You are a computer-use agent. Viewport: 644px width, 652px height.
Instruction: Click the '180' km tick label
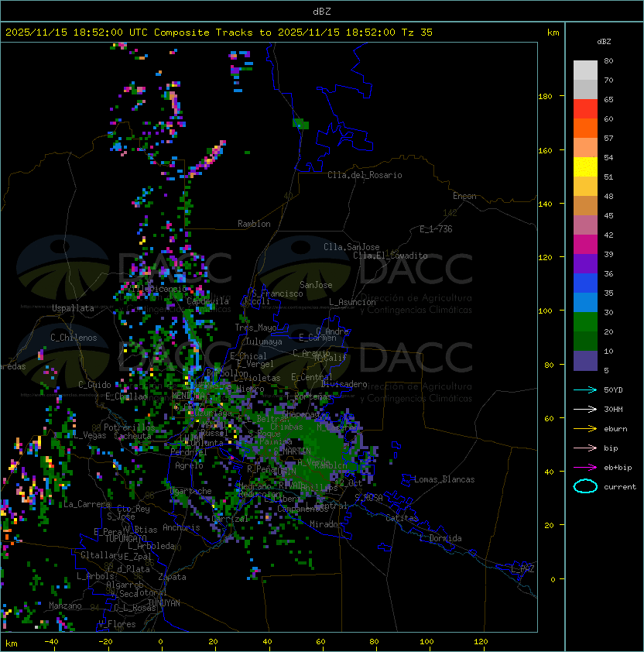(545, 97)
